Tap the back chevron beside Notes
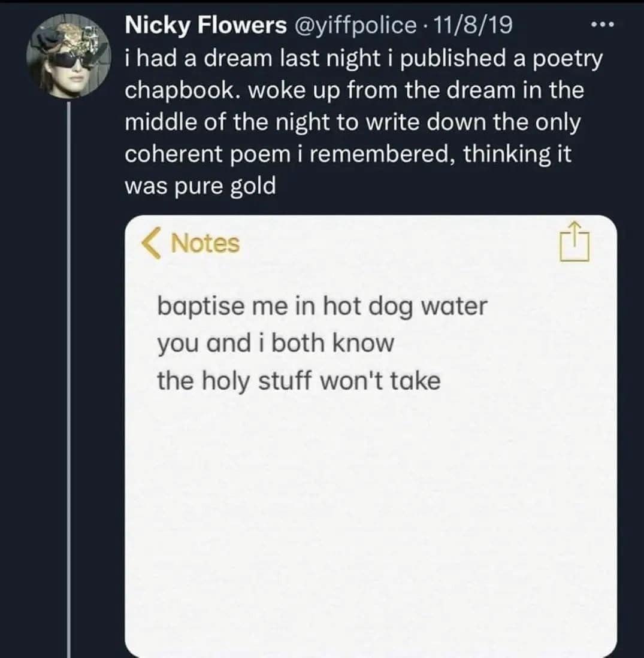 (152, 244)
